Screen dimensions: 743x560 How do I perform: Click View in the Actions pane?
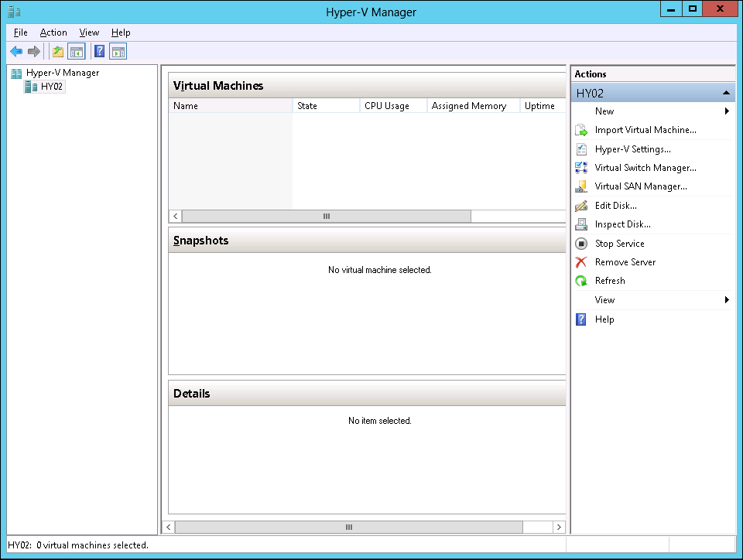pyautogui.click(x=604, y=299)
